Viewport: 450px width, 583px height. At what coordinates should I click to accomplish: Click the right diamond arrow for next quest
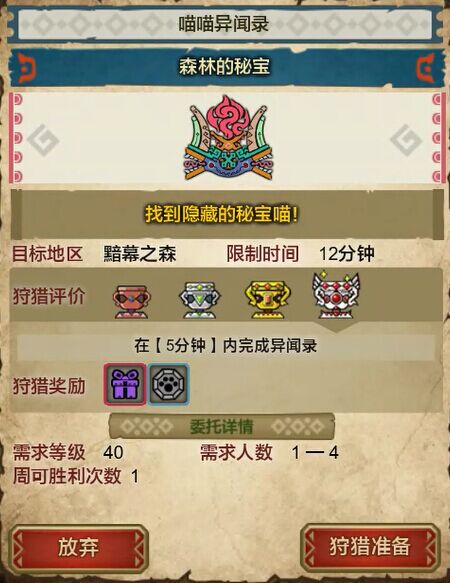[406, 140]
